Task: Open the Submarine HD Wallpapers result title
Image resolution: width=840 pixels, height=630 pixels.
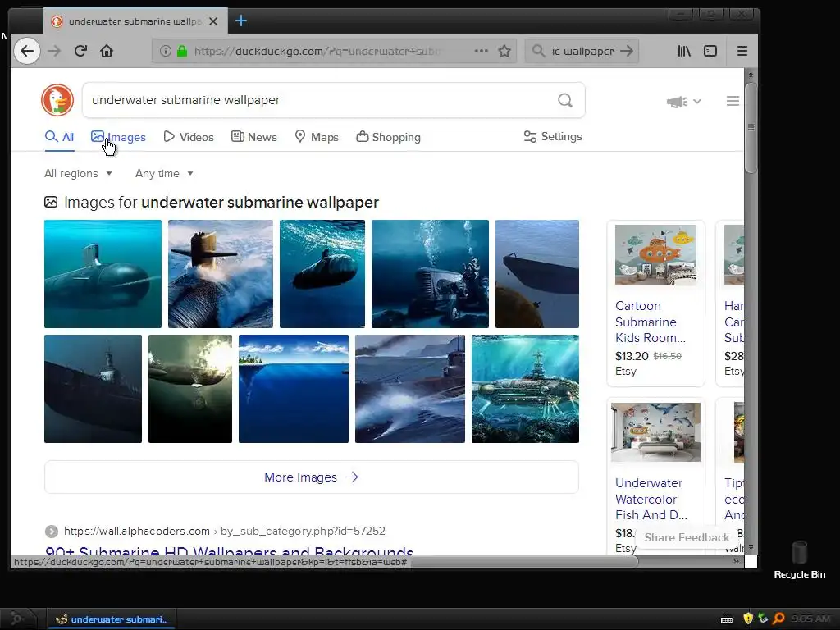Action: point(230,550)
